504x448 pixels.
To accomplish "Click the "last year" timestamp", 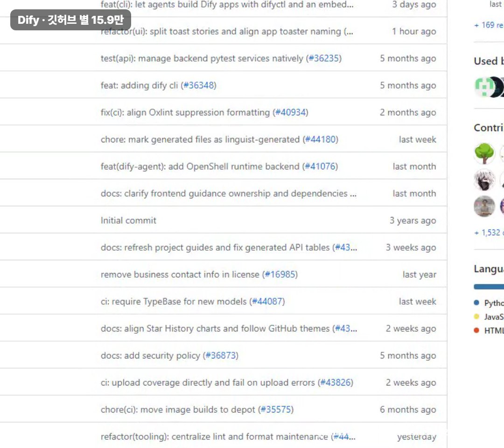I will (419, 274).
